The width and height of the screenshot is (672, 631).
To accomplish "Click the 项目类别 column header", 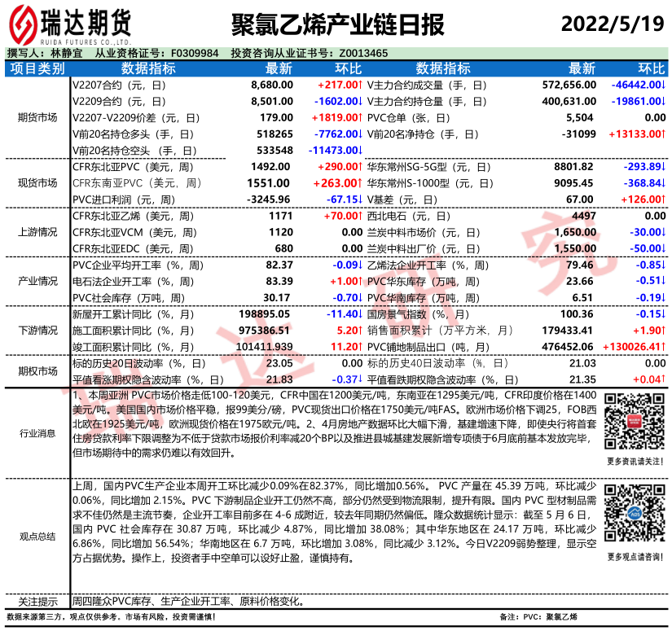I will coord(37,68).
